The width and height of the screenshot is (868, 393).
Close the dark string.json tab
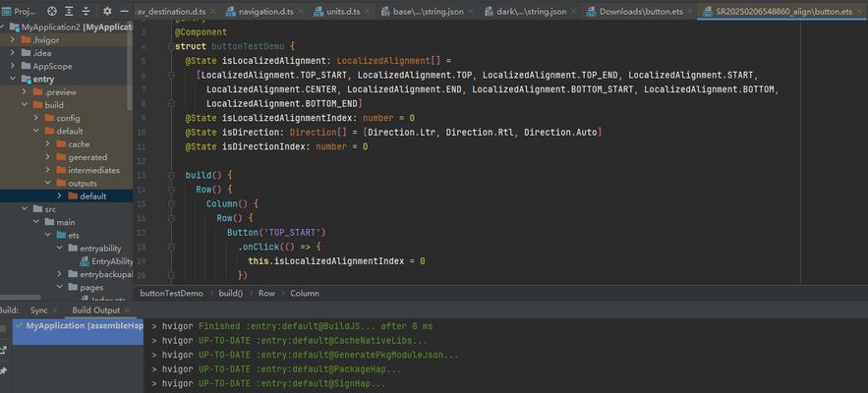pyautogui.click(x=571, y=11)
